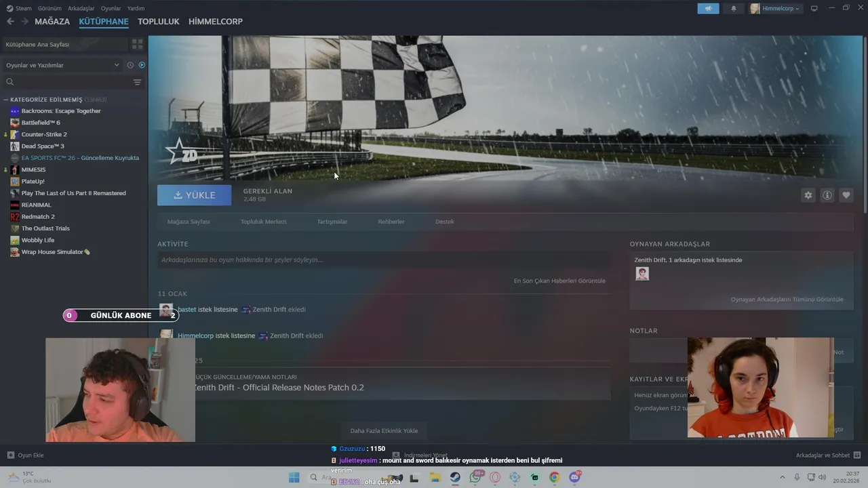The image size is (868, 488).
Task: Load more with Daha Fazla Etkinlik Yükle
Action: 384,430
